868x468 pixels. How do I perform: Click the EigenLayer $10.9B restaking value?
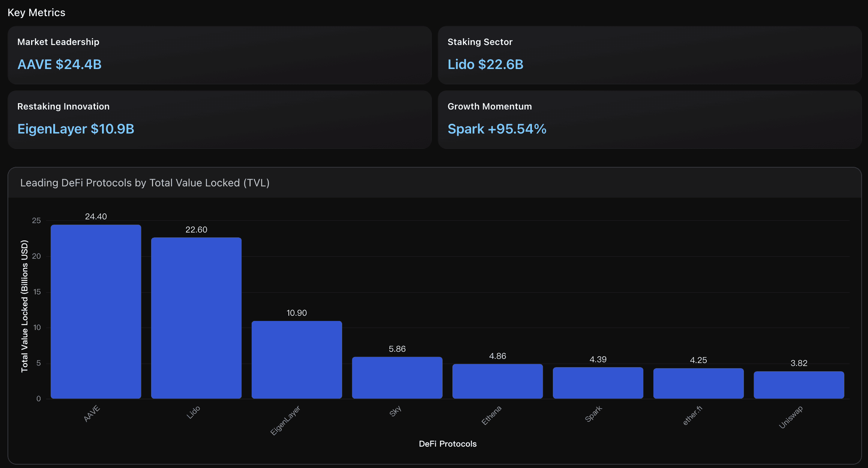tap(76, 129)
